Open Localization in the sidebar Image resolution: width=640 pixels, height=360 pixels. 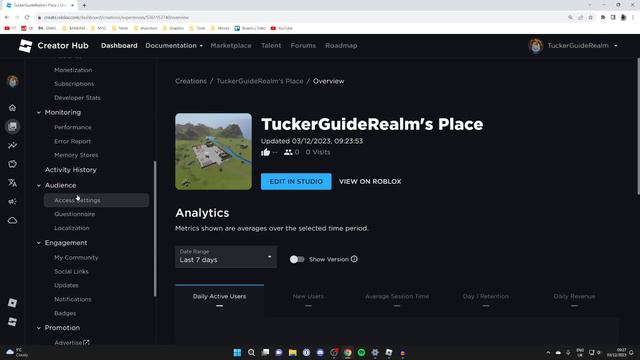[72, 228]
